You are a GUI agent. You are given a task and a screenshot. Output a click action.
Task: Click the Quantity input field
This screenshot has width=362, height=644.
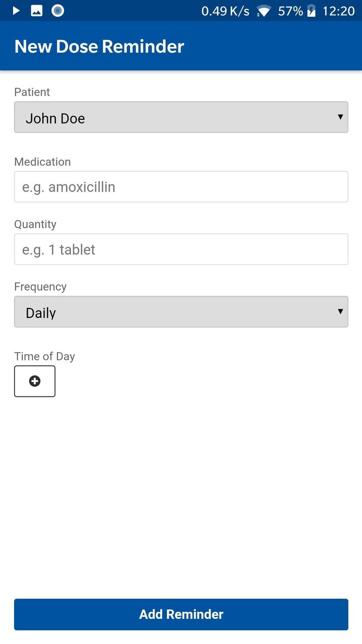click(x=181, y=249)
